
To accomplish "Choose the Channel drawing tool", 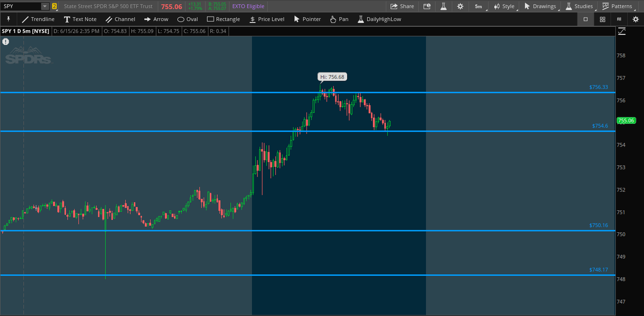I will click(x=120, y=19).
